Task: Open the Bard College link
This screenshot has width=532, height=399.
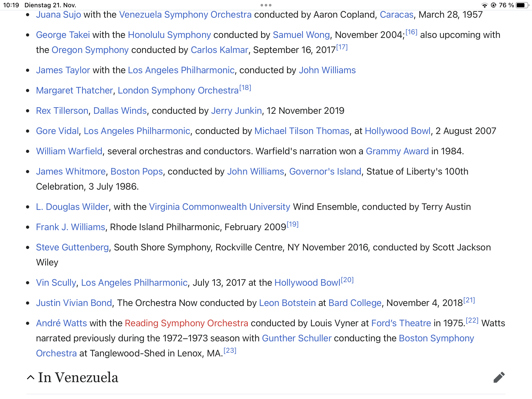Action: pyautogui.click(x=355, y=303)
